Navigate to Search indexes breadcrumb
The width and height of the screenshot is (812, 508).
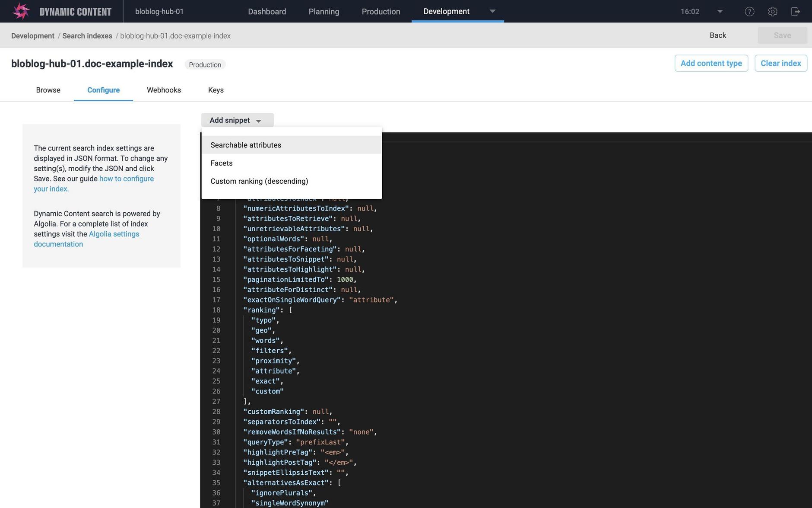click(87, 36)
